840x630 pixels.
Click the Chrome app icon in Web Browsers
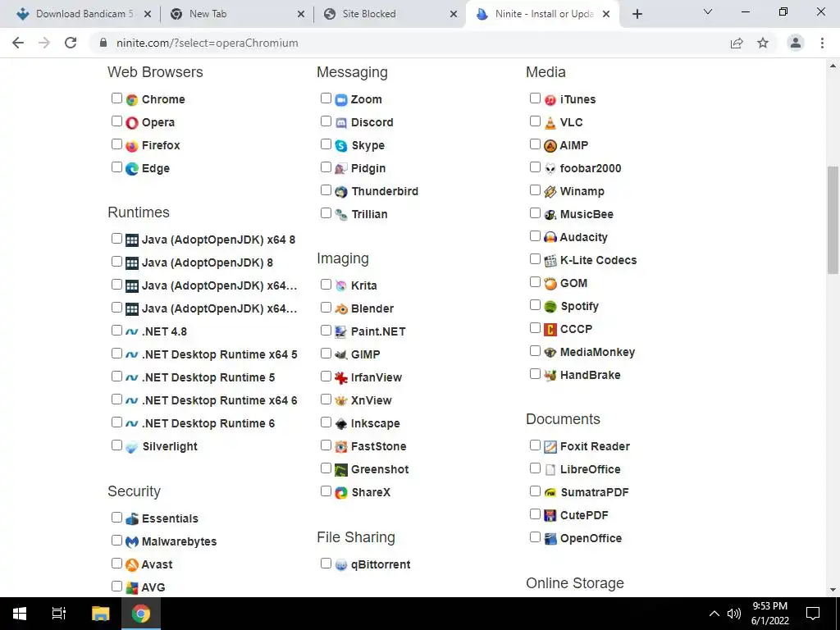(x=132, y=99)
